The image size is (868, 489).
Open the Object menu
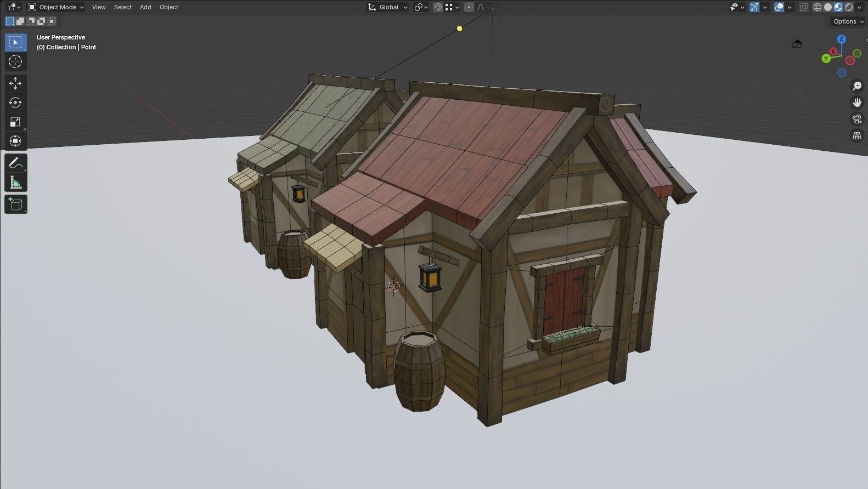(x=169, y=7)
